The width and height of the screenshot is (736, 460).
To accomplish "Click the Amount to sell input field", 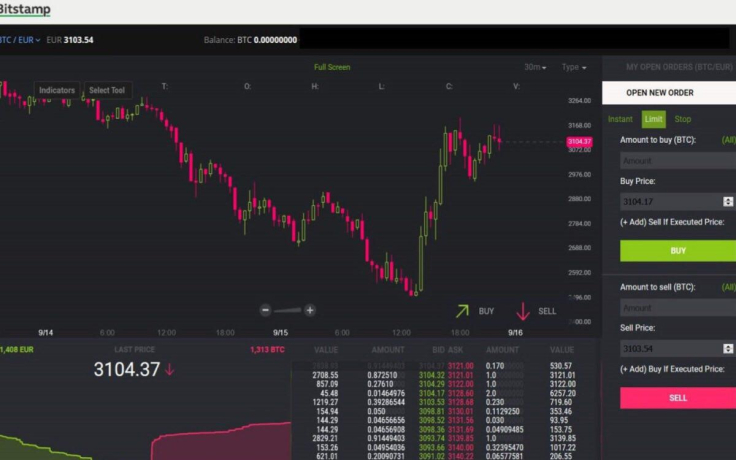I will click(x=678, y=308).
